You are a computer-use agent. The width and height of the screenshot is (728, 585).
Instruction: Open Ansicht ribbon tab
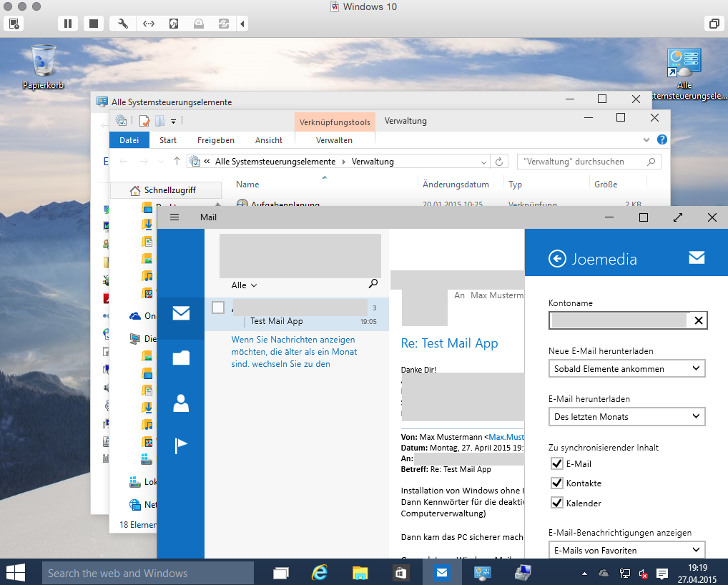[268, 140]
